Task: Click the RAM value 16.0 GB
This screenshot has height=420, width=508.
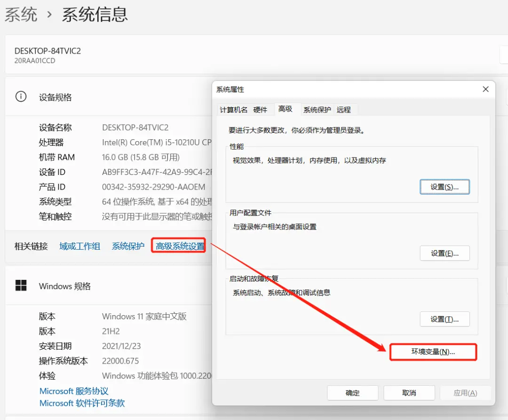Action: (141, 157)
